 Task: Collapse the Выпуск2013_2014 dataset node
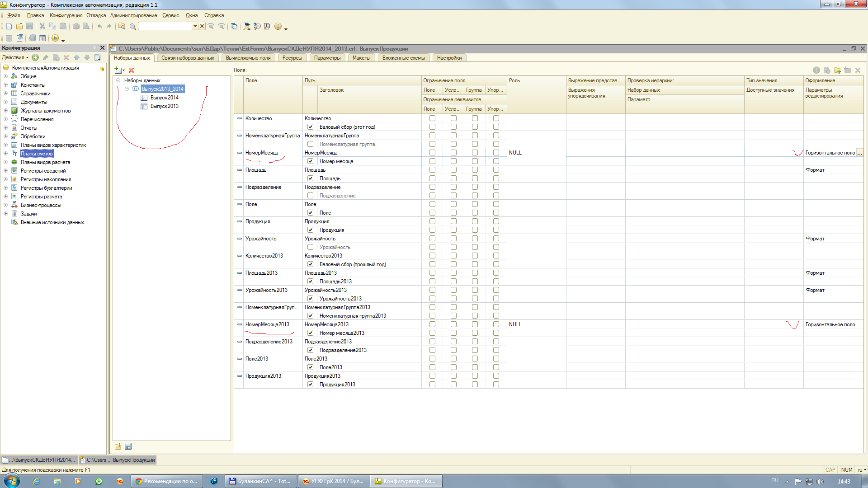[x=127, y=89]
